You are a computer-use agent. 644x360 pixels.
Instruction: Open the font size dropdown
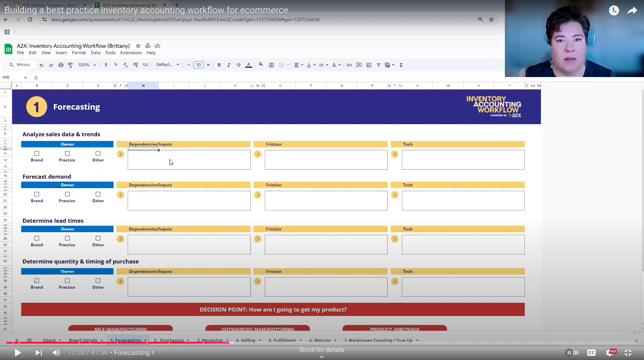tap(198, 65)
